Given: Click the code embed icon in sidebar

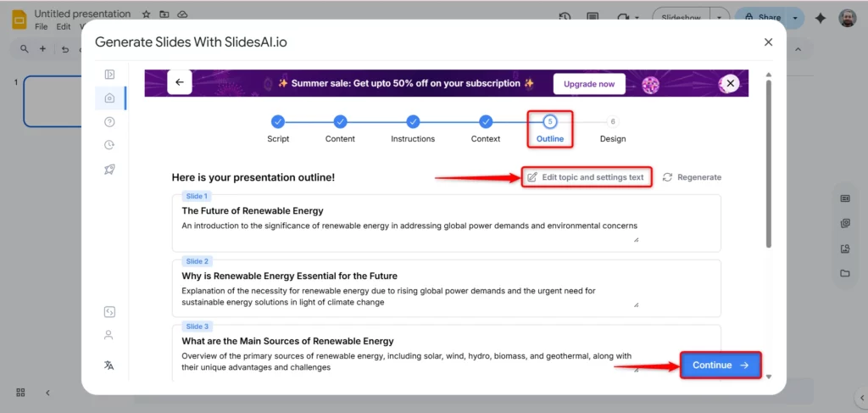Looking at the screenshot, I should coord(108,311).
